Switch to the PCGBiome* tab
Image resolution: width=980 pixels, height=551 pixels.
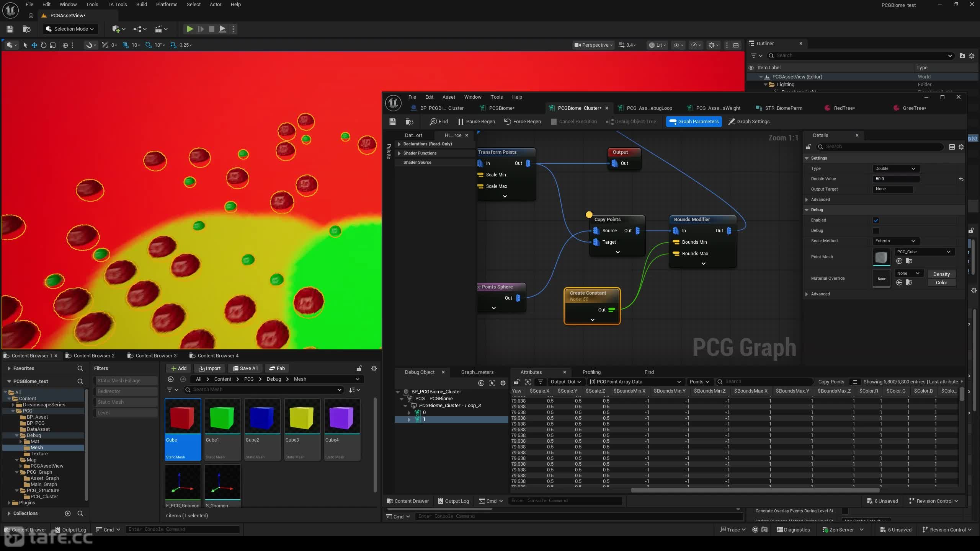501,108
